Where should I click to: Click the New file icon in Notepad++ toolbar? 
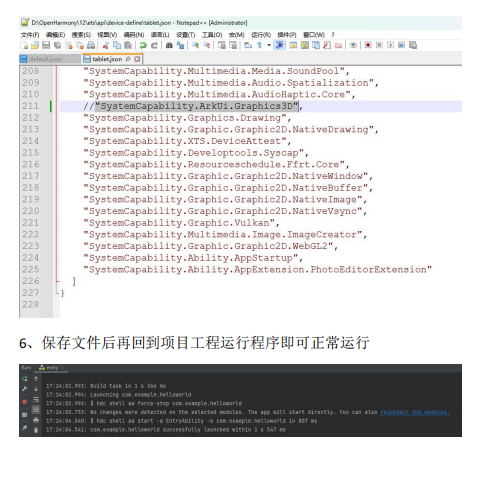point(24,45)
